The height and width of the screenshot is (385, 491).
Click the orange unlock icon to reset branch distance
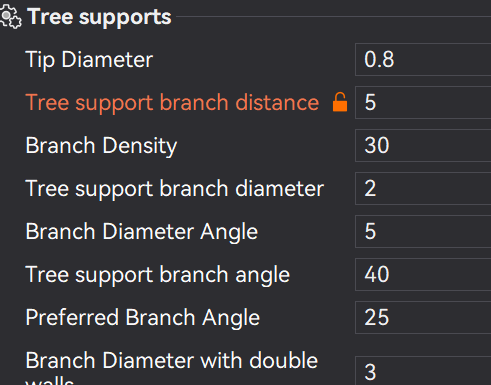340,102
